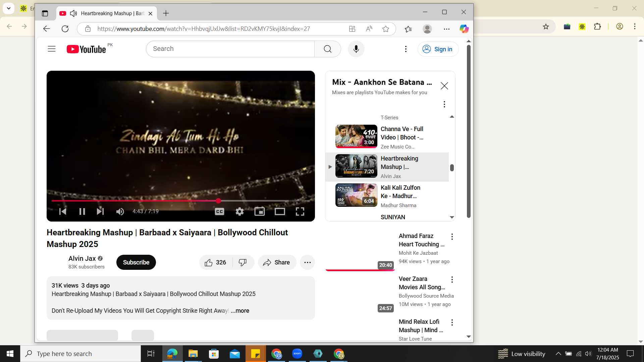
Task: Select Kali Kali Zulfon Ke playlist item
Action: coord(387,196)
